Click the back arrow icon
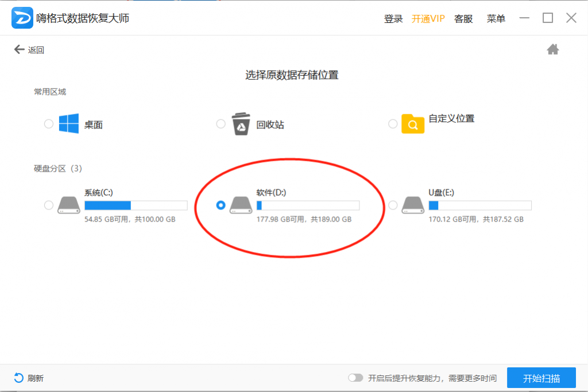Image resolution: width=588 pixels, height=392 pixels. [x=19, y=49]
